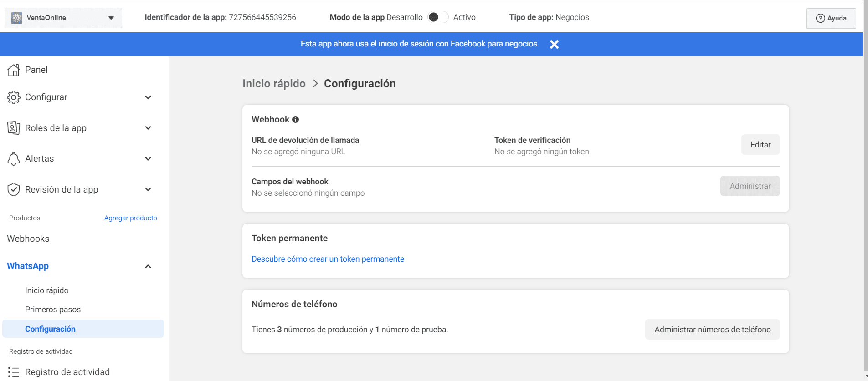Click the Token permanente heading
868x381 pixels.
pyautogui.click(x=290, y=238)
